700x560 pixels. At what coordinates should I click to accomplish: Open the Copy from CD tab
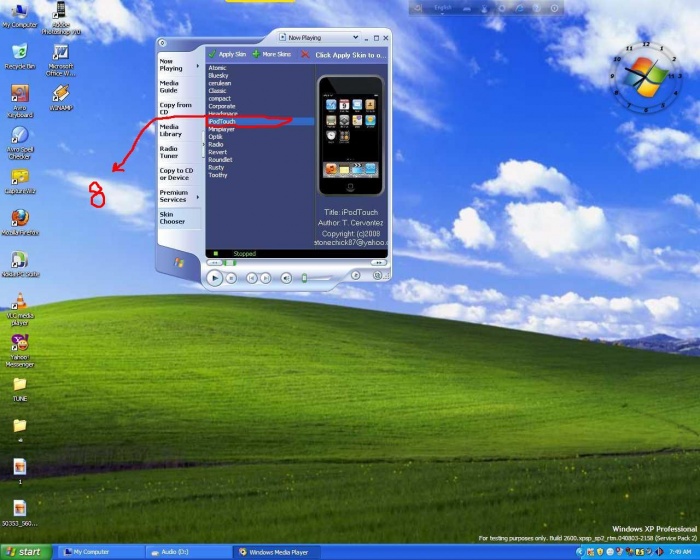tap(175, 108)
